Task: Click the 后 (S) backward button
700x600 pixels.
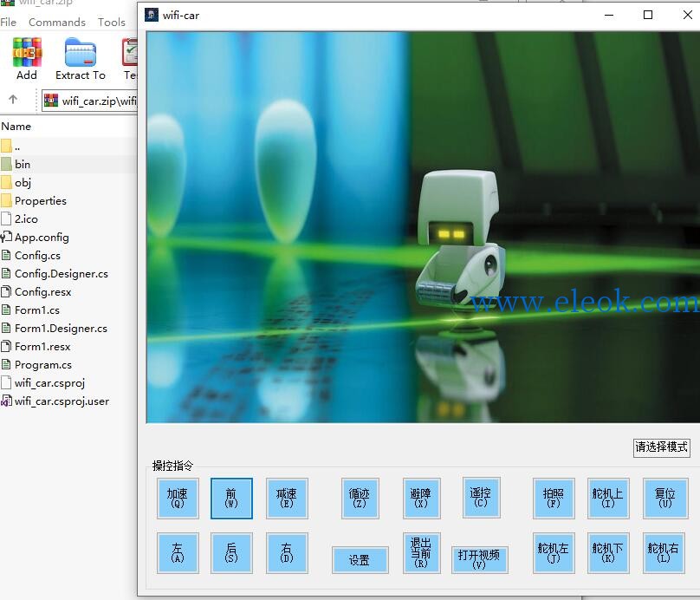Action: [231, 552]
